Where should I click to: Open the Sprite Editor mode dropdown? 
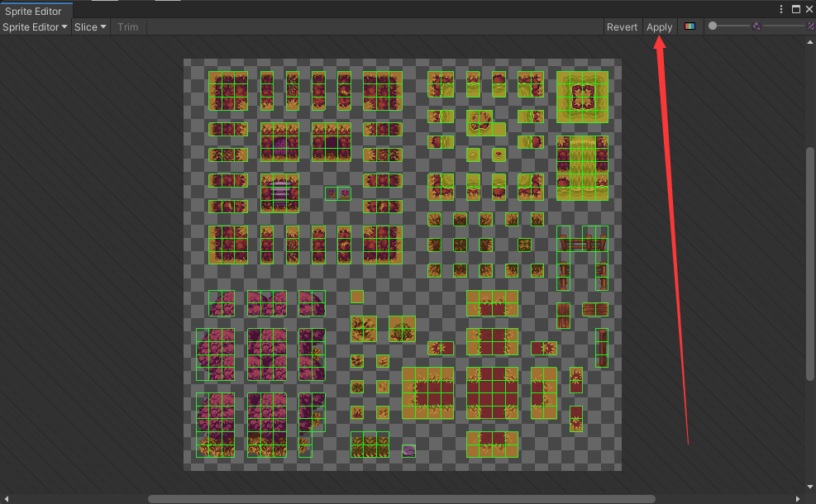point(35,27)
